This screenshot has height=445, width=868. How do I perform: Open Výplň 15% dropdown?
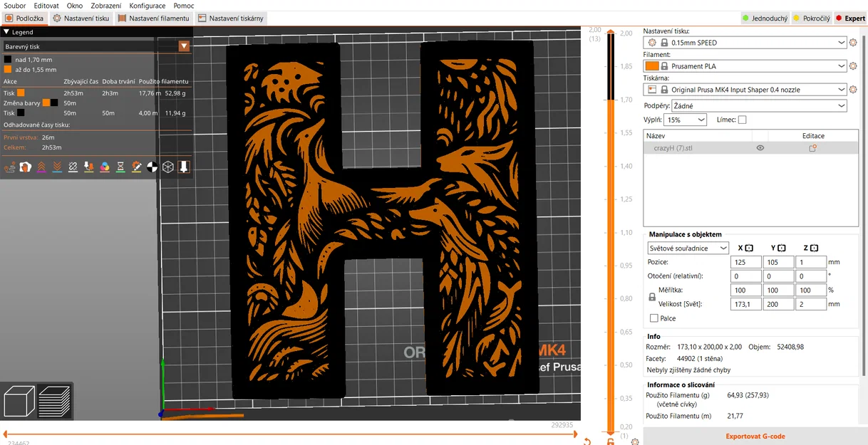pyautogui.click(x=685, y=120)
